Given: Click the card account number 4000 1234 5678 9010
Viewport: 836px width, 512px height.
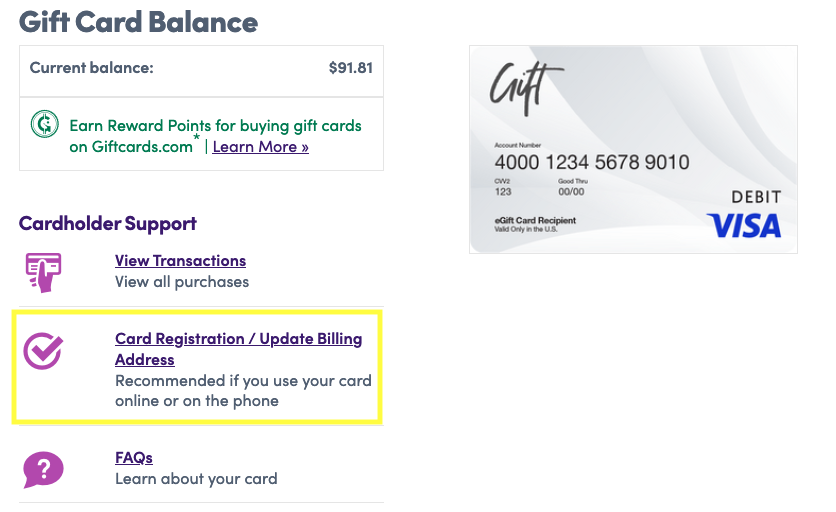Looking at the screenshot, I should [592, 162].
